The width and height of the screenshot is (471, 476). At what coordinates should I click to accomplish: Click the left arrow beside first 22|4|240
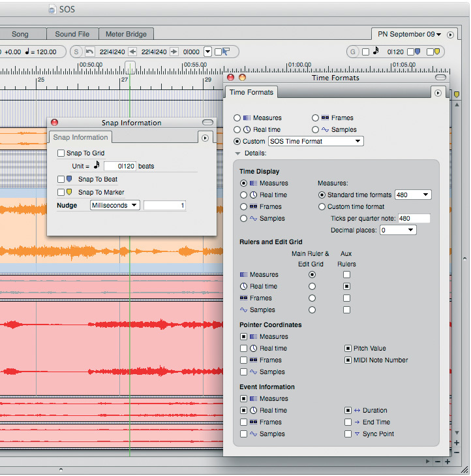tap(132, 52)
